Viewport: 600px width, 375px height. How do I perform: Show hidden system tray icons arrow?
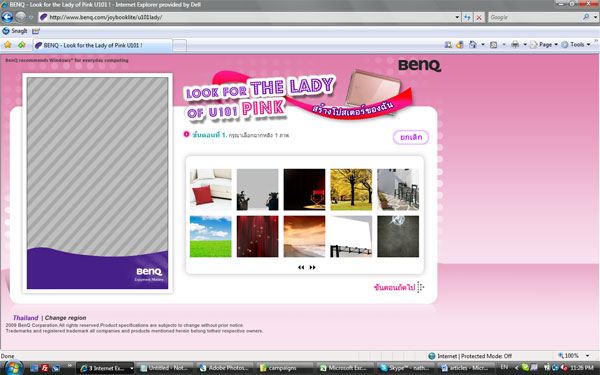click(x=516, y=368)
